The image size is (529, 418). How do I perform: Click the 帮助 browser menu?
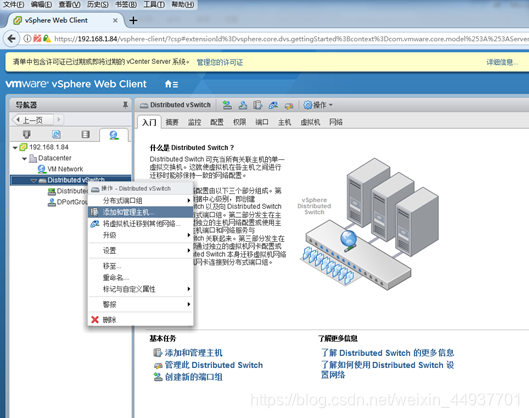[x=183, y=4]
